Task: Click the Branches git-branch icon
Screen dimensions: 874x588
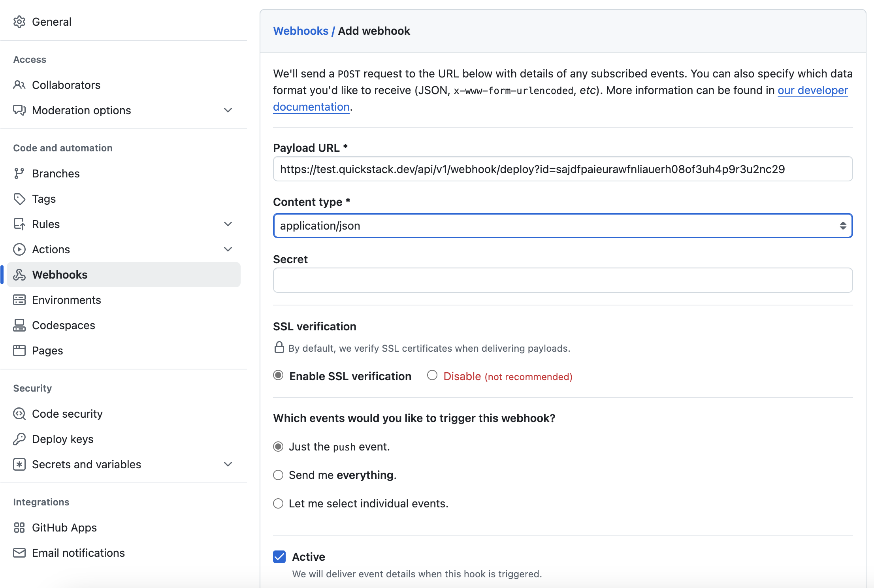Action: [19, 173]
